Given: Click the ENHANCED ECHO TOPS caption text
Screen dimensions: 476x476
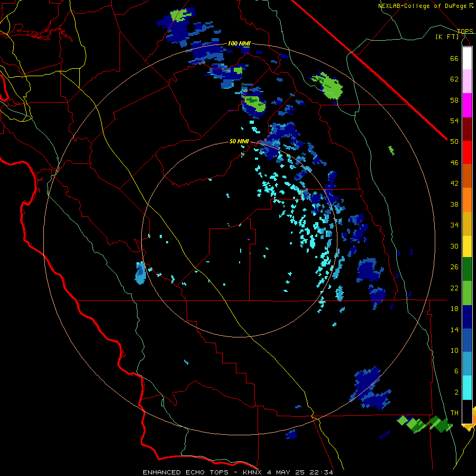Looking at the screenshot, I should (186, 472).
